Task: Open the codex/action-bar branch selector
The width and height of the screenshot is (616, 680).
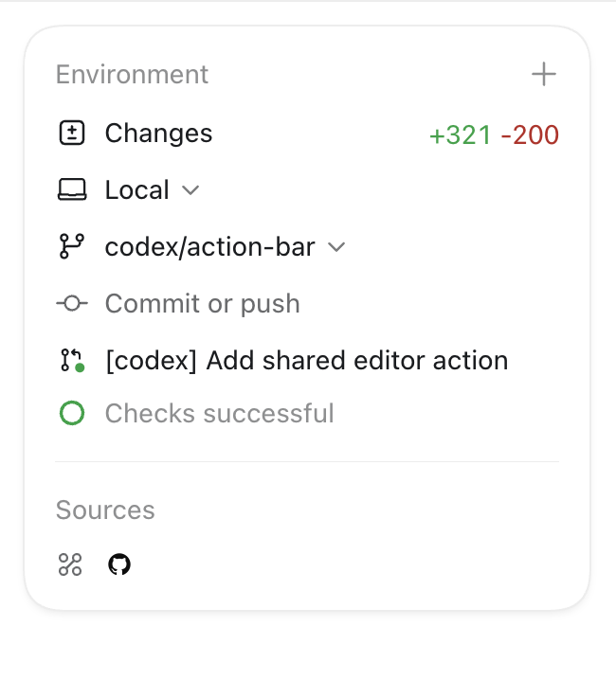Action: point(225,247)
